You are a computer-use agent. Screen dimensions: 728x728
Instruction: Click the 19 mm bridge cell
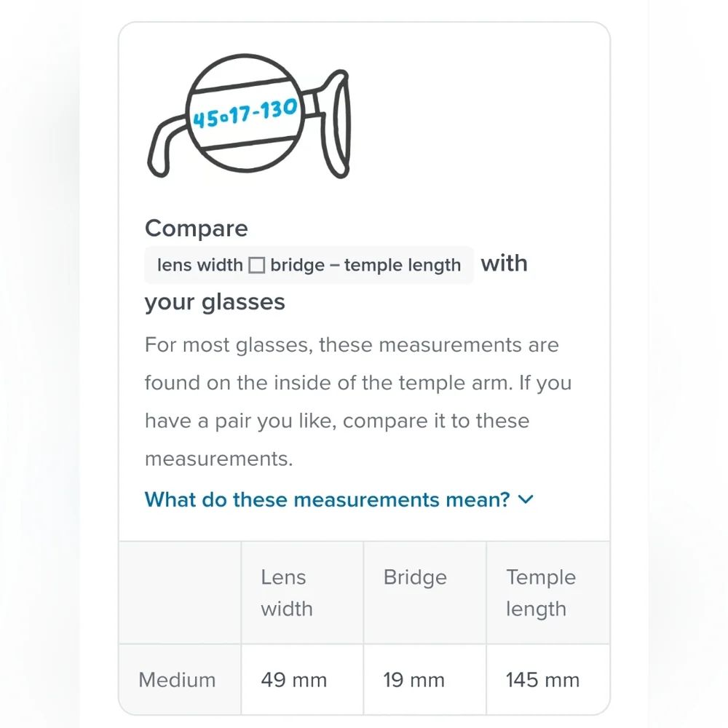(414, 680)
